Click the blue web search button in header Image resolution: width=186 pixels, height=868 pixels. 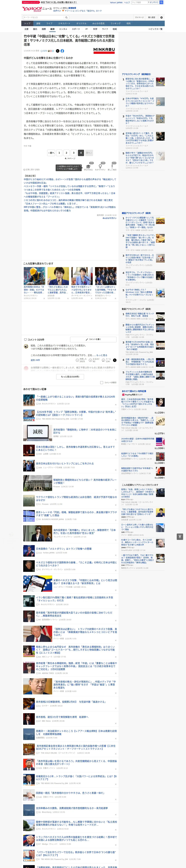161,2
